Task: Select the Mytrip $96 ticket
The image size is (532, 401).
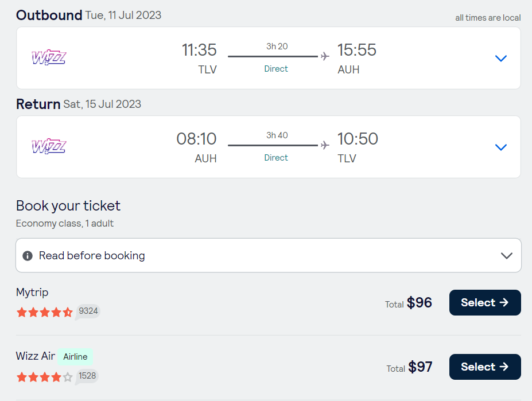Action: pos(484,302)
